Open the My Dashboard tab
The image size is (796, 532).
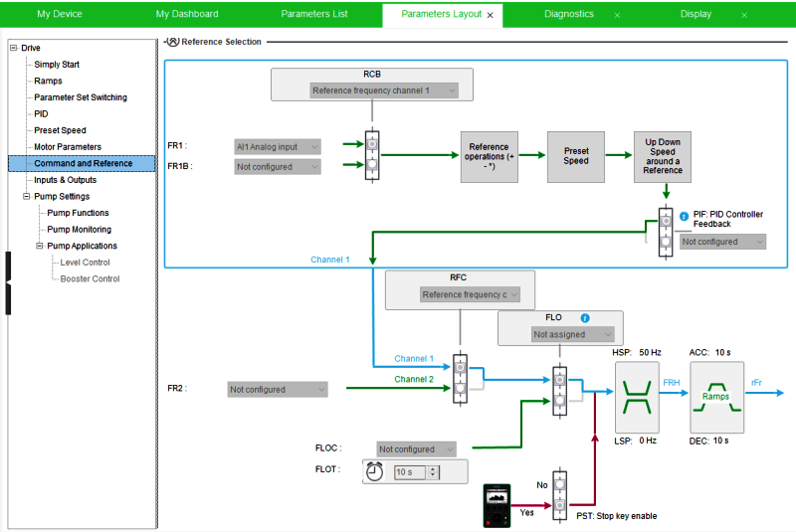[x=187, y=14]
